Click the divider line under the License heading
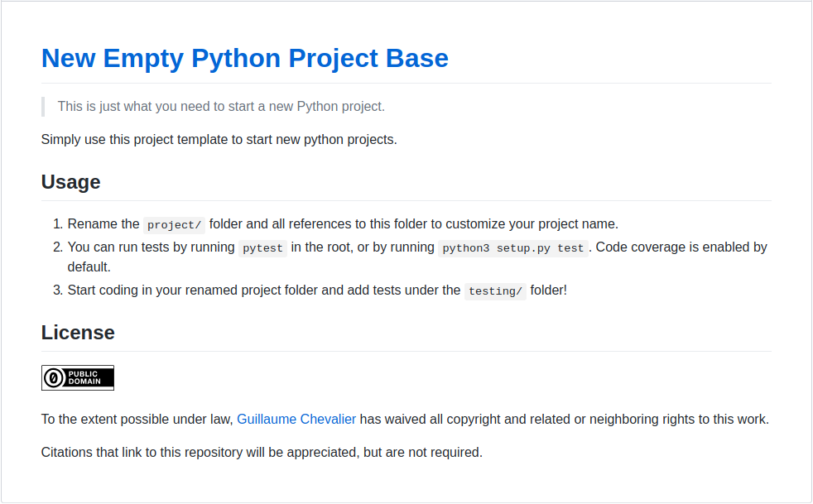813x504 pixels. click(406, 349)
